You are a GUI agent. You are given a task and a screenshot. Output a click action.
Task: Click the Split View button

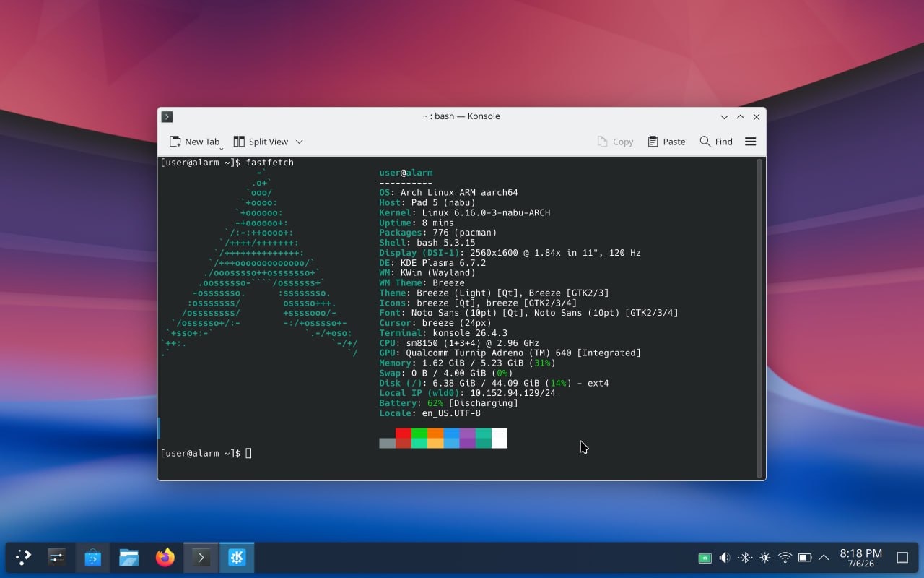(261, 142)
